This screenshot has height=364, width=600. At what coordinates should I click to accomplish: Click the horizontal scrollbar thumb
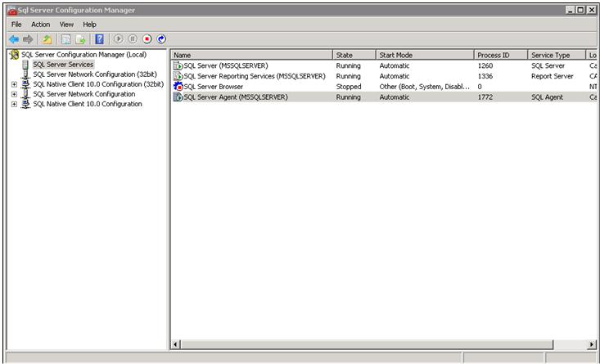pyautogui.click(x=367, y=344)
